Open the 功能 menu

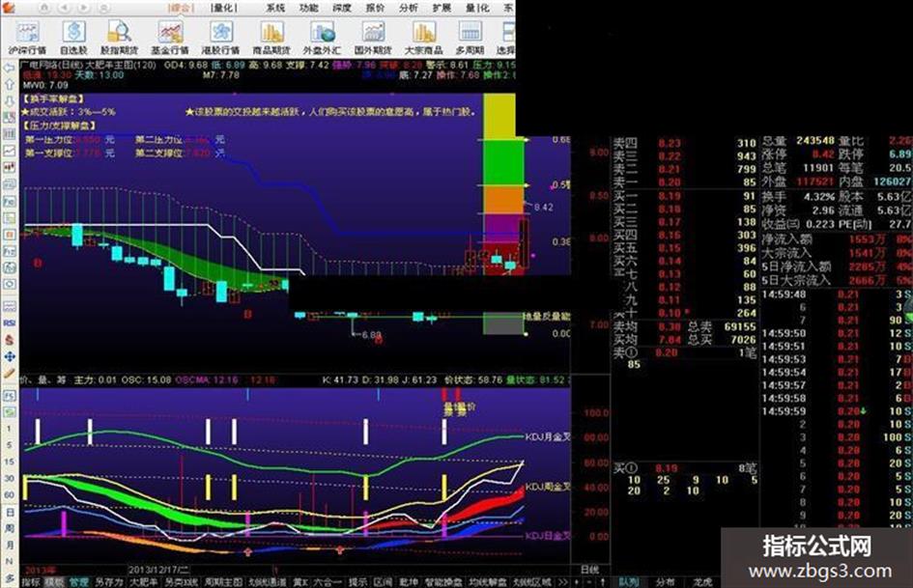pyautogui.click(x=308, y=8)
